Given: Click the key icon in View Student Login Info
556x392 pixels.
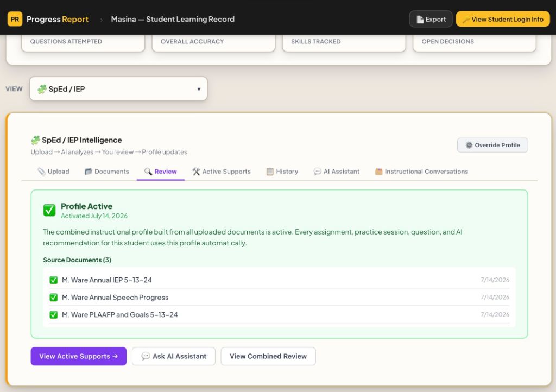Looking at the screenshot, I should pyautogui.click(x=466, y=20).
